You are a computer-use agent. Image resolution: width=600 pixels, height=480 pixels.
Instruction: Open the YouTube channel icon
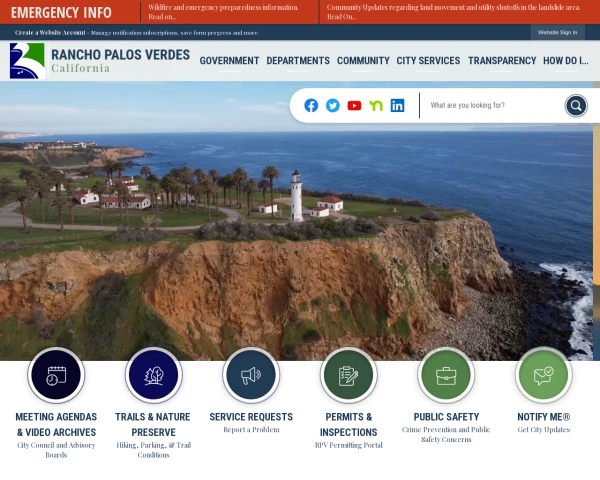(x=354, y=105)
